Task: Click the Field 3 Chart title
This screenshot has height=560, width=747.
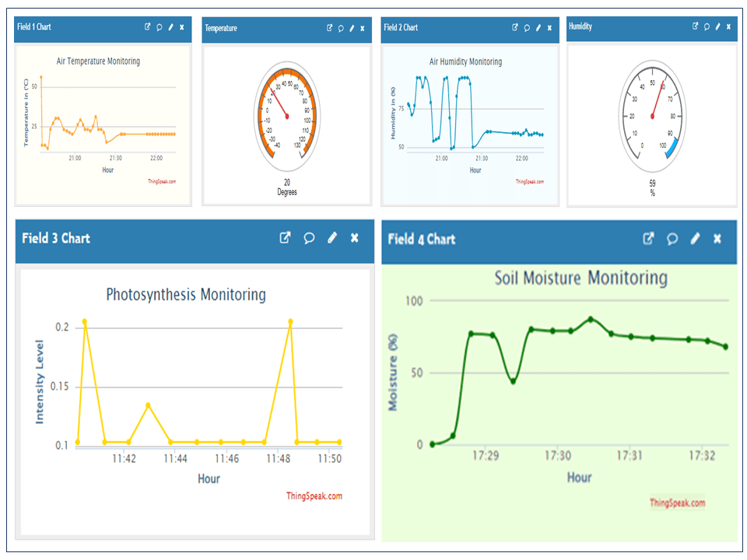Action: [x=56, y=238]
